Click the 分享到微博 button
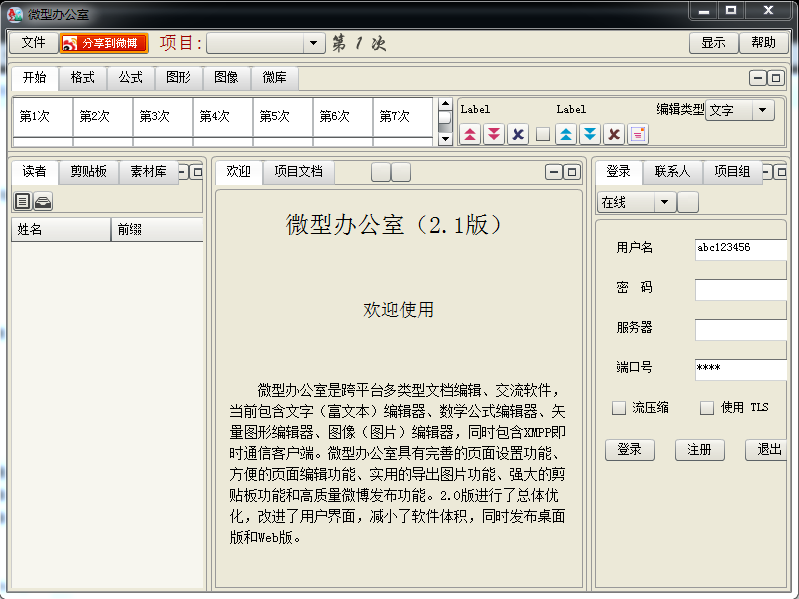799x599 pixels. click(x=104, y=43)
